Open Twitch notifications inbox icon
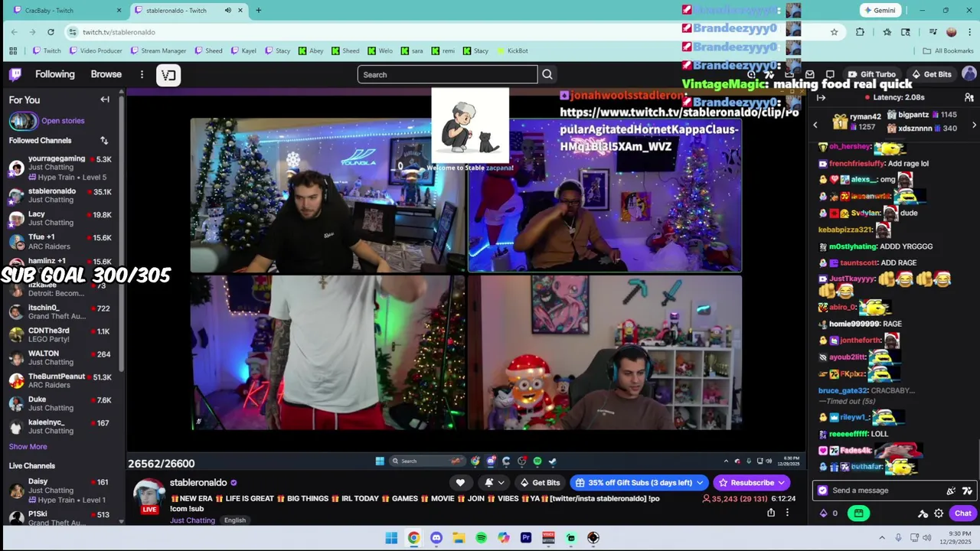This screenshot has width=980, height=551. pos(810,74)
